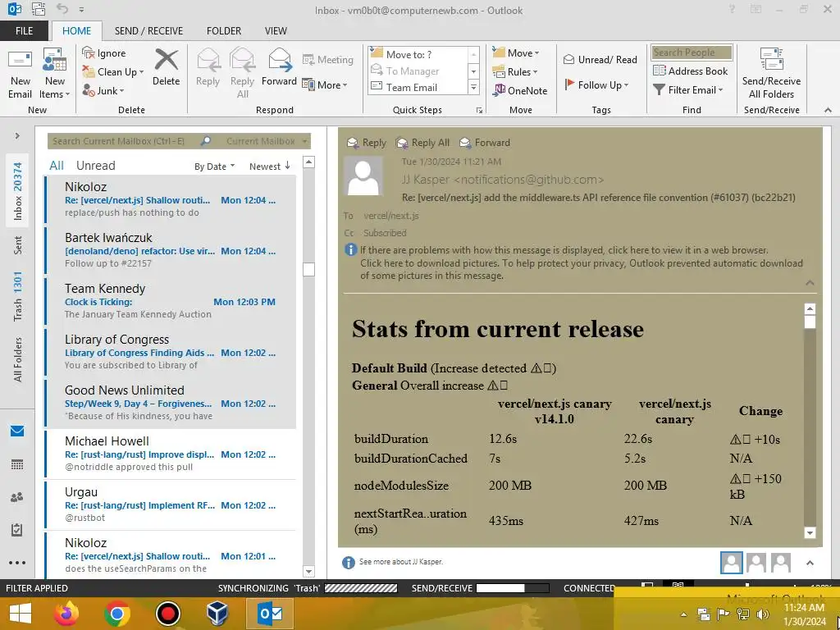The width and height of the screenshot is (840, 630).
Task: Click the Meeting reply button
Action: coord(328,59)
